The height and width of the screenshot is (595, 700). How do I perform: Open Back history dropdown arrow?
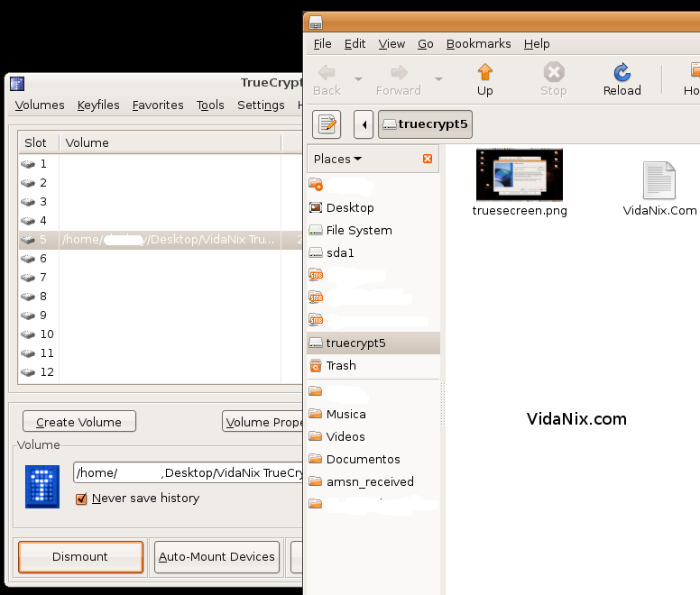358,79
